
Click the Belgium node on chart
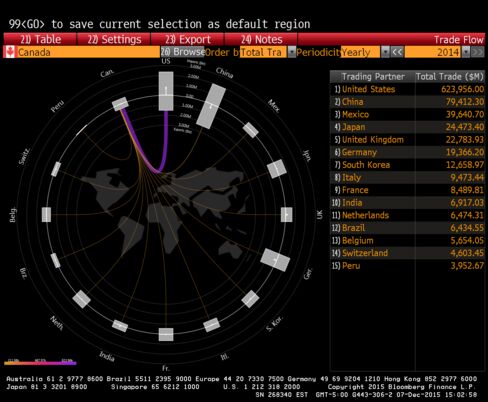click(x=46, y=214)
